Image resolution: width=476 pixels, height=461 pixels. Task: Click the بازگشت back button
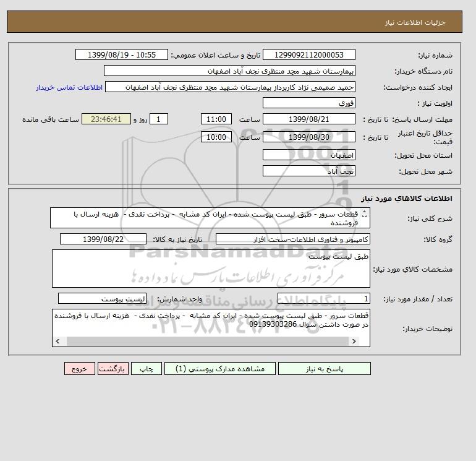point(113,369)
